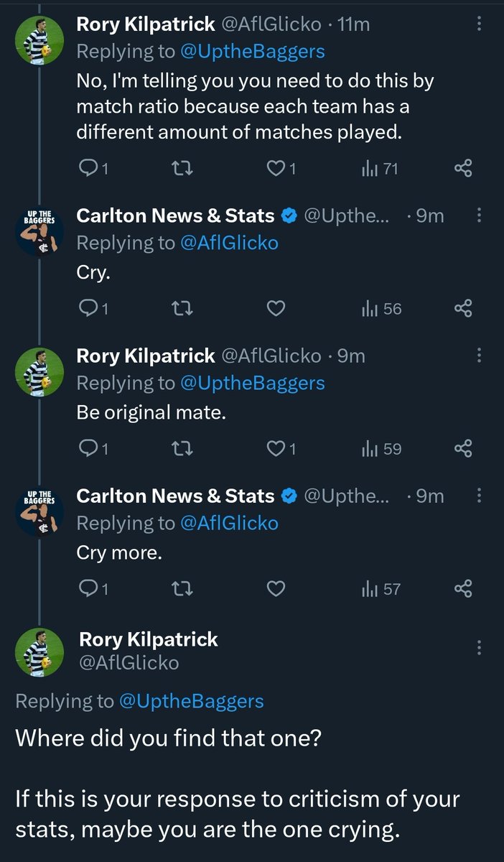Open more options on the bottom main tweet
This screenshot has height=862, width=504.
pyautogui.click(x=480, y=648)
